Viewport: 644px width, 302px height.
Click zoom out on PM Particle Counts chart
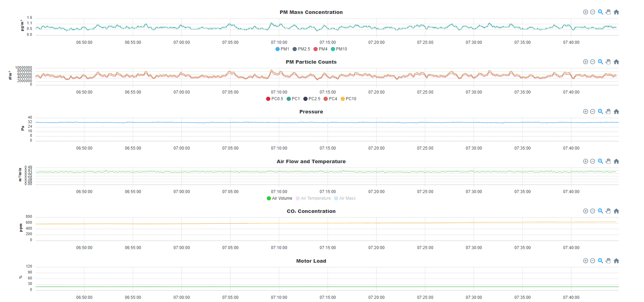click(592, 62)
